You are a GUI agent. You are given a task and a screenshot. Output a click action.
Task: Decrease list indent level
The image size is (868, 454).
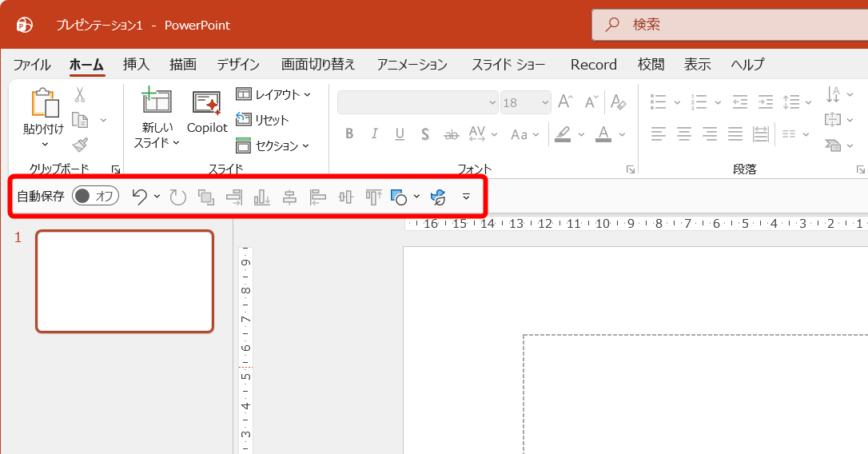tap(739, 102)
